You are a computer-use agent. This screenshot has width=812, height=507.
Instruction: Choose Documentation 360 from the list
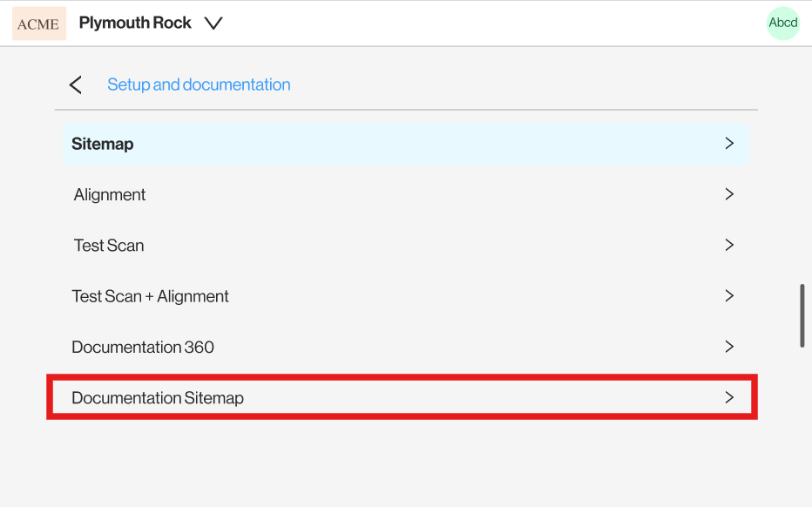[407, 347]
